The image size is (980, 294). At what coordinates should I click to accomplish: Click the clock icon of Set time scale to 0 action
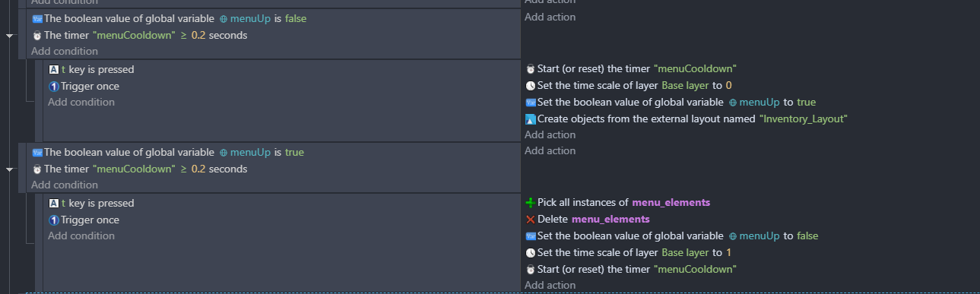point(531,85)
